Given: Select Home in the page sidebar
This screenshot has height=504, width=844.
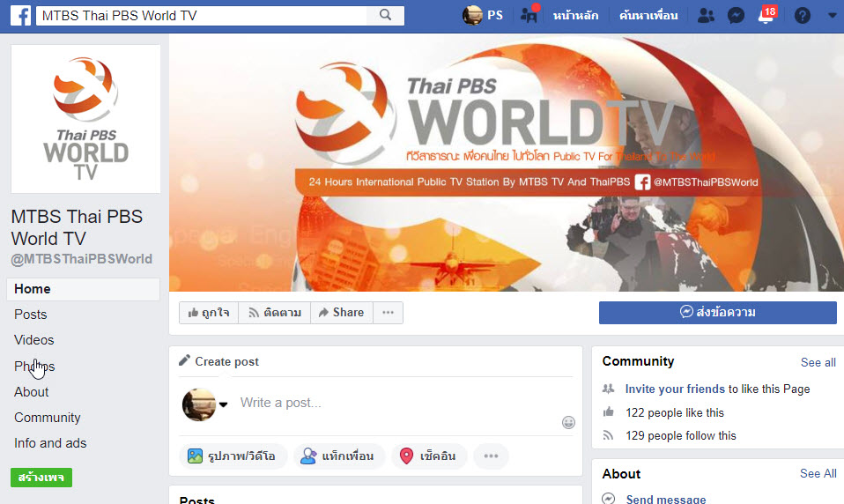Looking at the screenshot, I should 83,289.
